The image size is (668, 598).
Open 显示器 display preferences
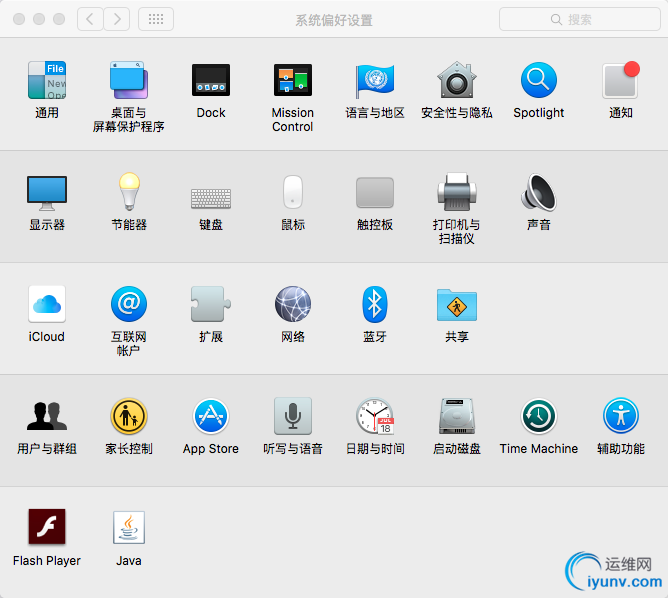(47, 193)
